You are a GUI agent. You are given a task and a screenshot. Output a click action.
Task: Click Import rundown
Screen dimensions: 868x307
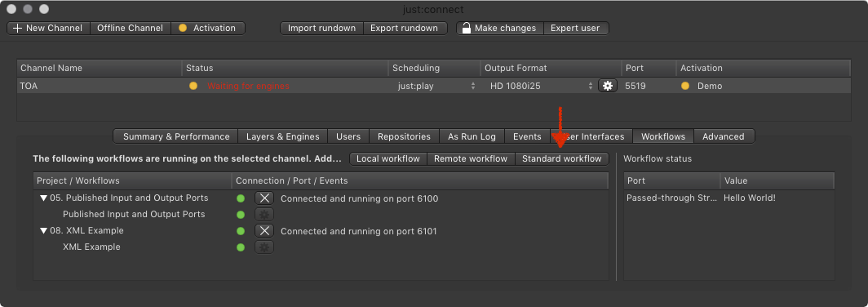pos(321,29)
